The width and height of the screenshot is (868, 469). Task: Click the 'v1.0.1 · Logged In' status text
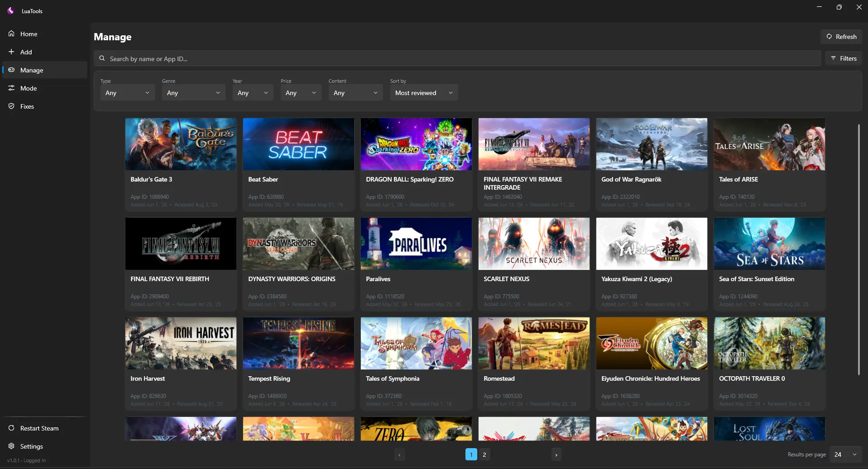tap(26, 460)
